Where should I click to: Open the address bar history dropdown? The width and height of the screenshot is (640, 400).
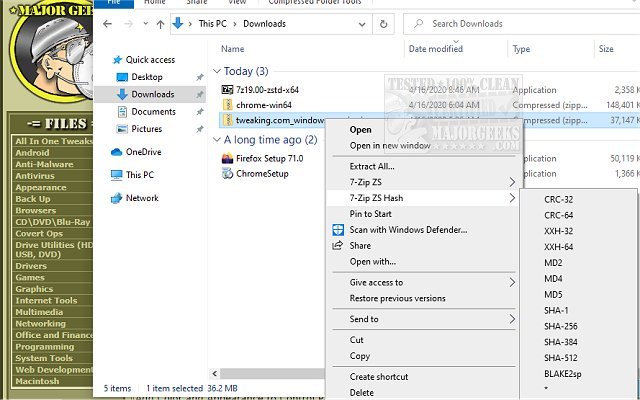point(371,23)
